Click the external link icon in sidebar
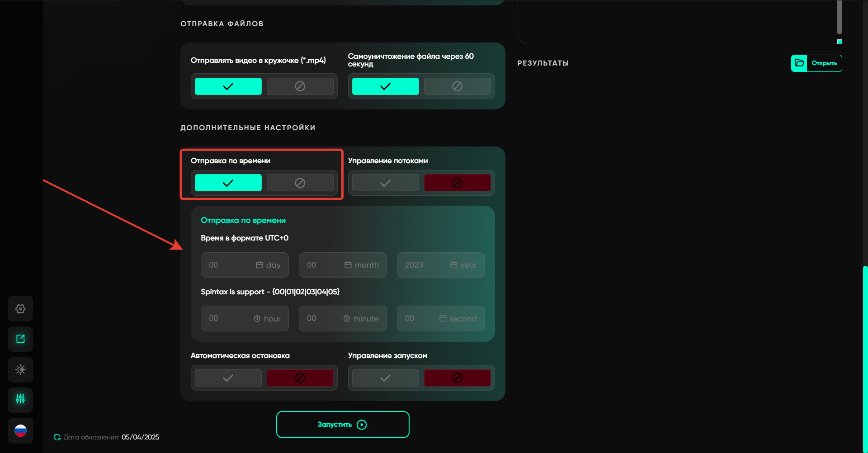 click(x=20, y=339)
